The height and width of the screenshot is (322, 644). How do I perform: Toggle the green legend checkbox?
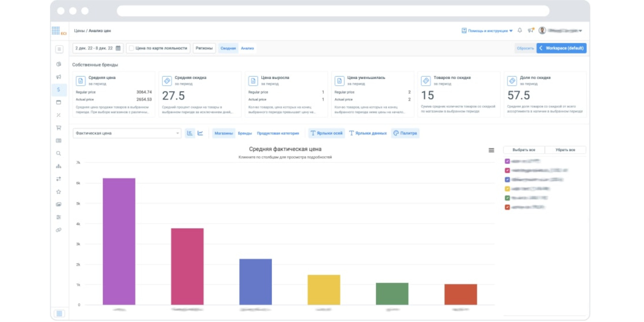click(507, 198)
